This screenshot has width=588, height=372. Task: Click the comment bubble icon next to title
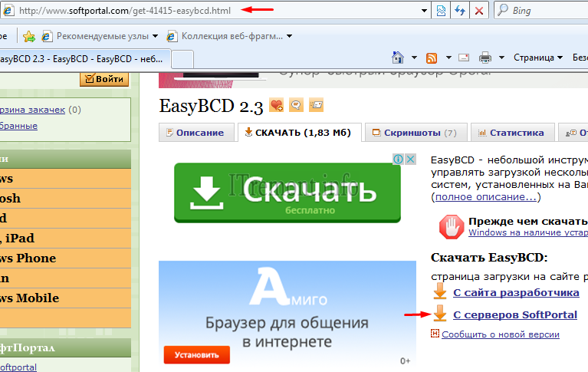click(296, 105)
